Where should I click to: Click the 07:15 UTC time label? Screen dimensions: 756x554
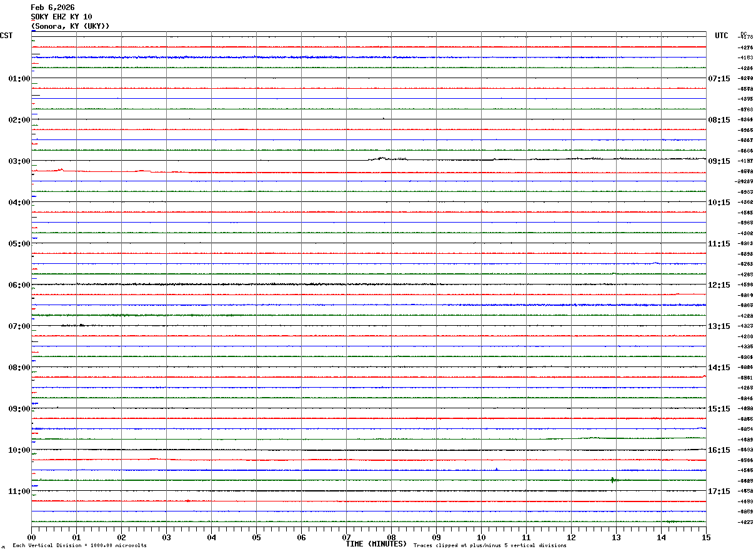[x=719, y=79]
